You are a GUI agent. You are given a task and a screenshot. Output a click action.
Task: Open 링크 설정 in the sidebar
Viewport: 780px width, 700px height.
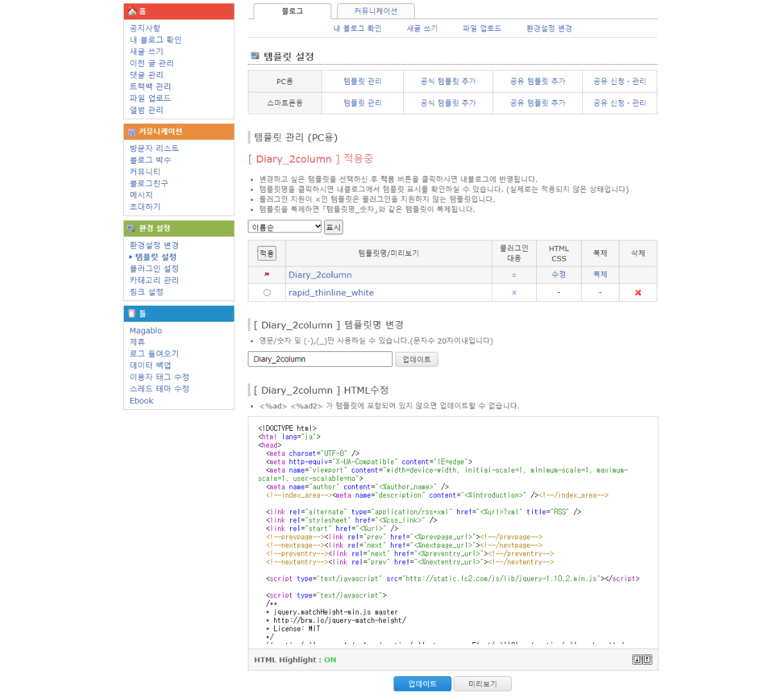[146, 292]
